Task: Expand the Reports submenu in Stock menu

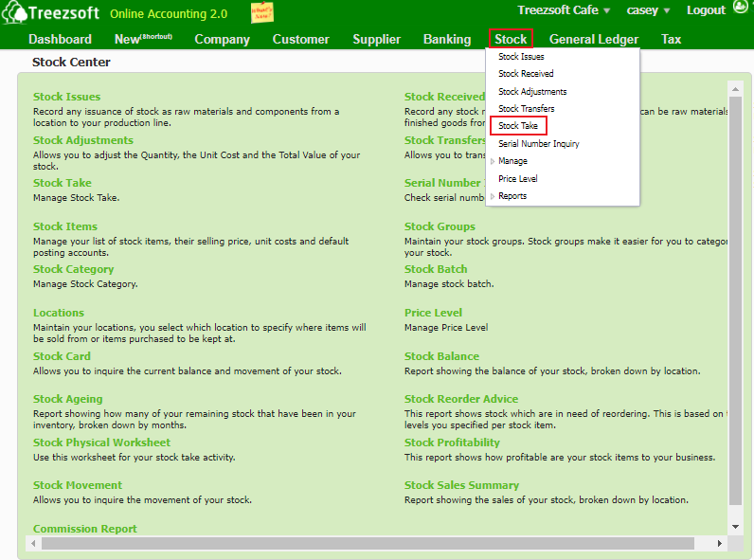Action: tap(512, 196)
